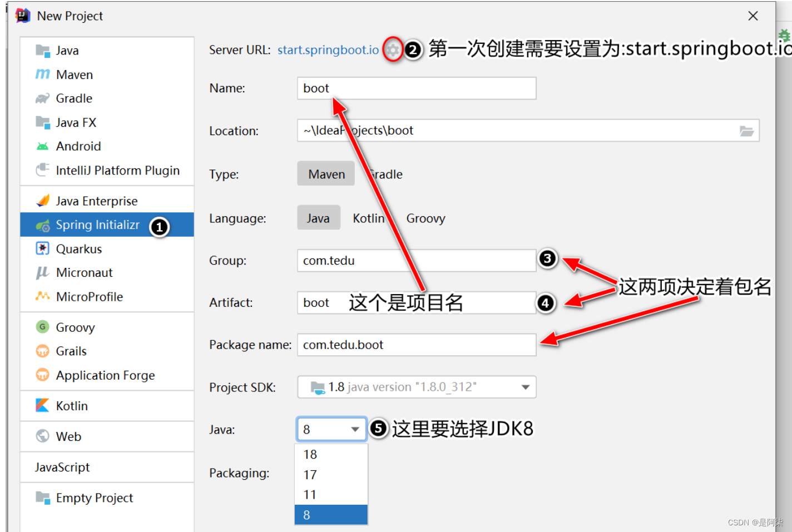
Task: Click the Kotlin logo icon
Action: (43, 405)
